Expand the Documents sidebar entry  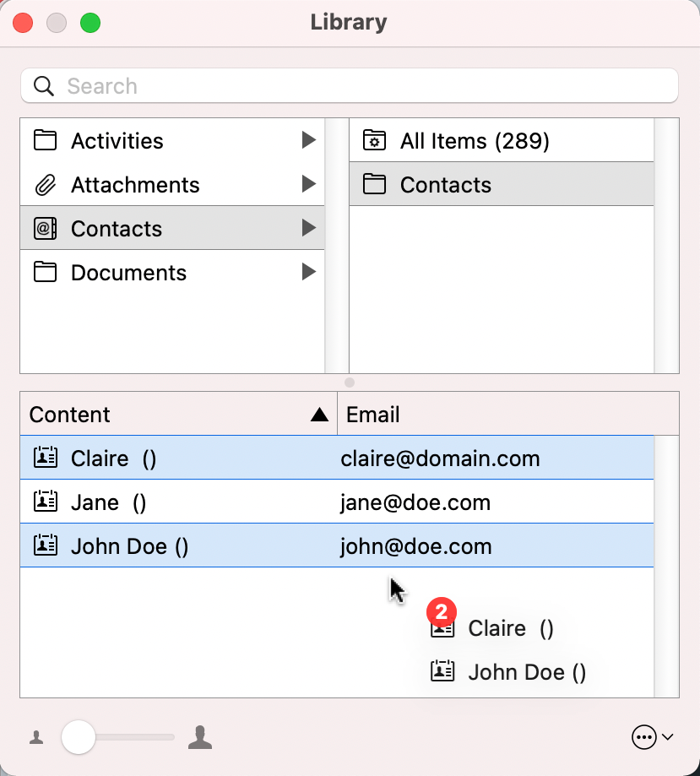[x=309, y=272]
